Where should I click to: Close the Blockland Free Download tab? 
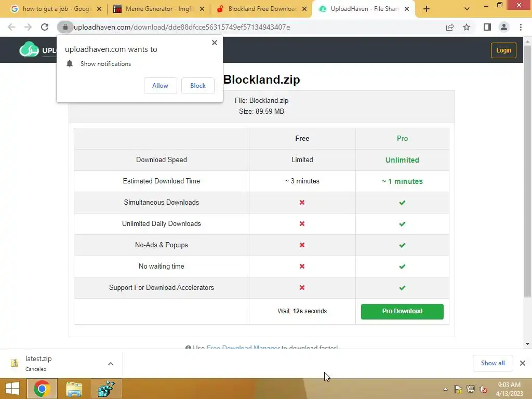pyautogui.click(x=304, y=9)
